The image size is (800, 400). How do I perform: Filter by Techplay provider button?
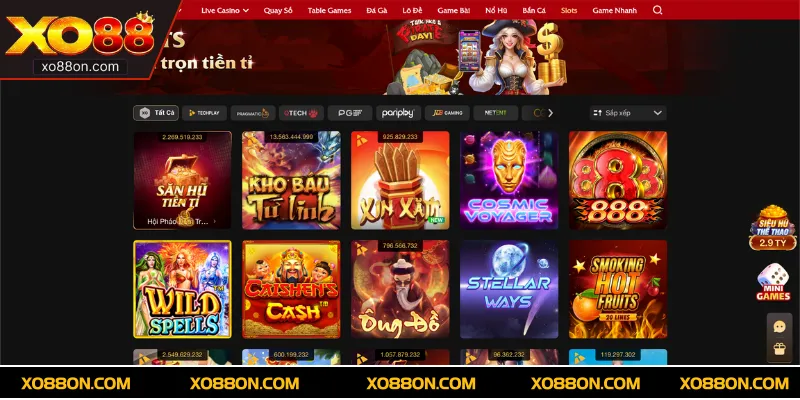tap(204, 113)
